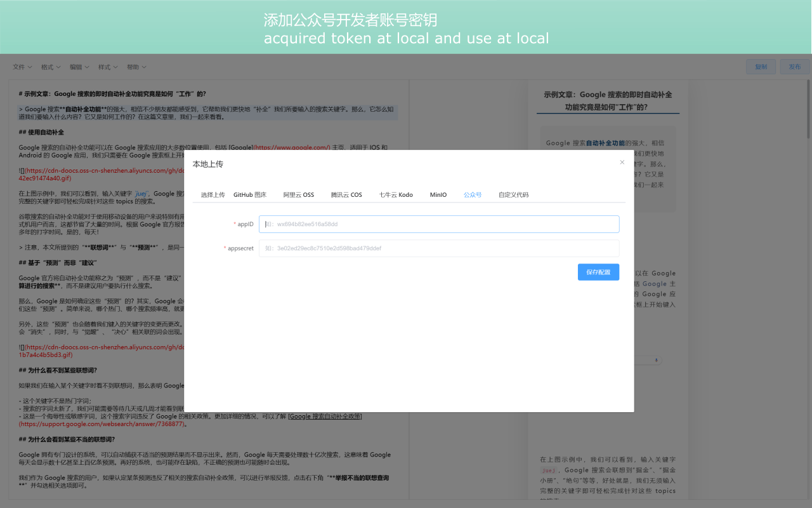812x508 pixels.
Task: Open the 七牛云 Kodo tab
Action: [396, 195]
